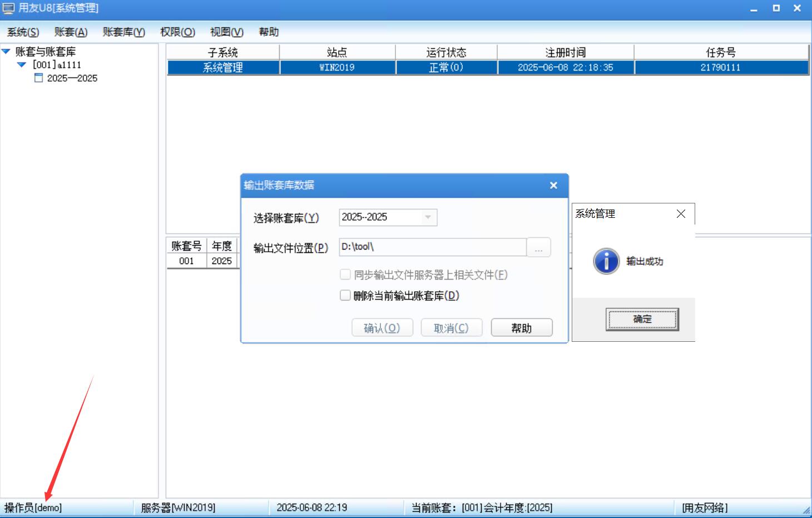The image size is (812, 518).
Task: Click the 2025-06-08 22:18:35 registration time cell
Action: pyautogui.click(x=566, y=67)
